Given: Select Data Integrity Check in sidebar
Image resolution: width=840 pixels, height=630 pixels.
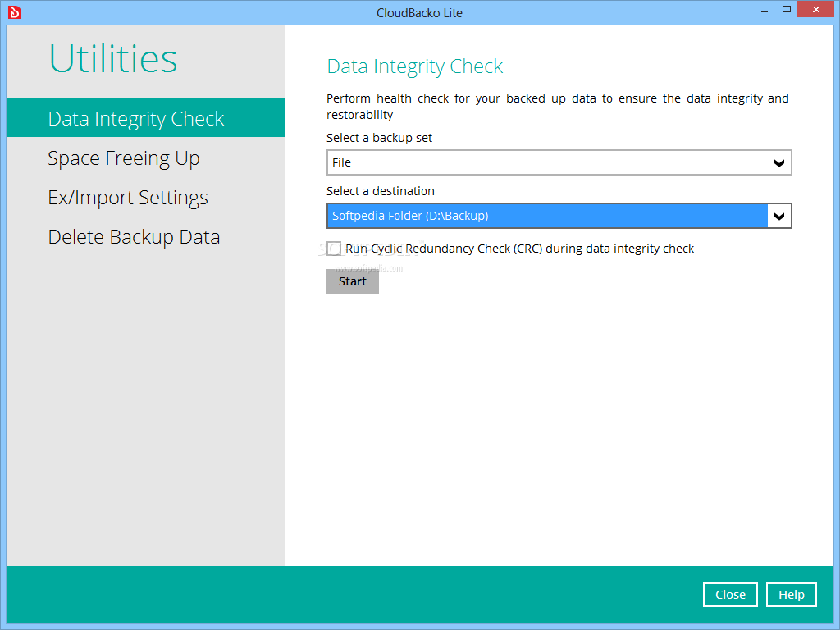Looking at the screenshot, I should click(x=146, y=117).
